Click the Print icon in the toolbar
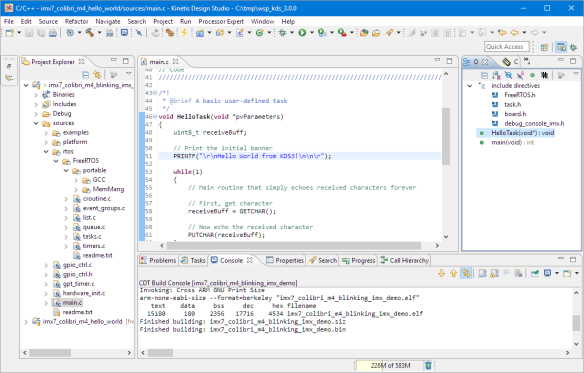Viewport: 584px width, 373px height. (53, 33)
